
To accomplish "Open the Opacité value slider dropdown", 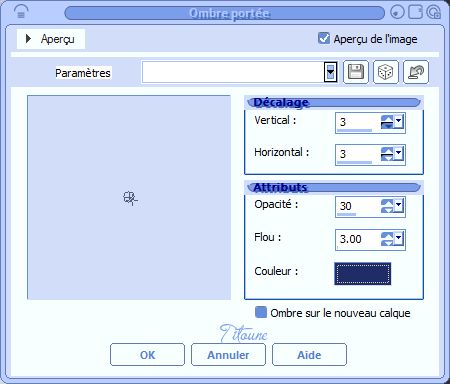I will point(399,205).
